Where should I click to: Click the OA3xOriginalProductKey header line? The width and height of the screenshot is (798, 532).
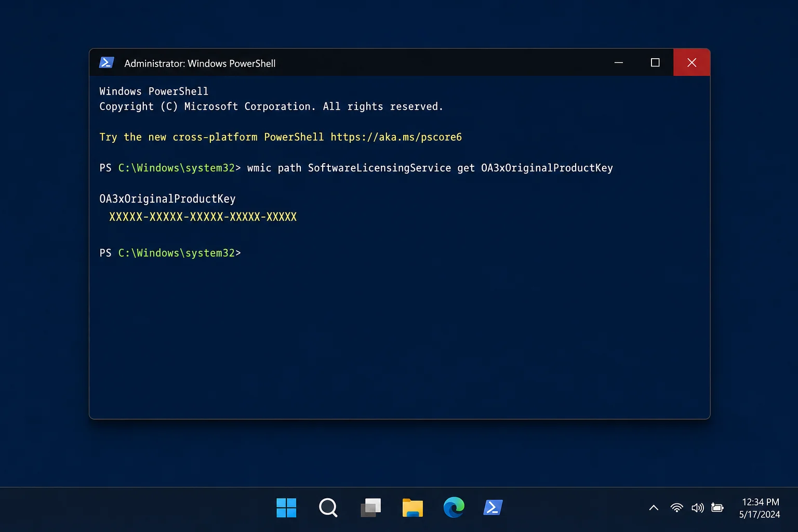[x=167, y=199]
